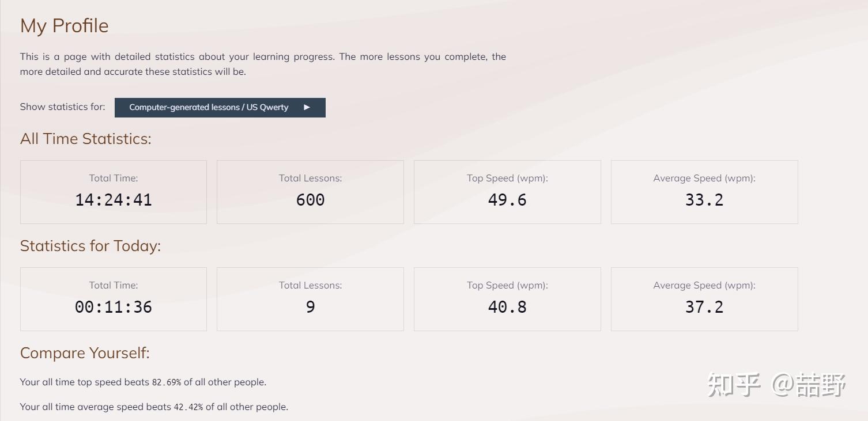Click the 知乎 watermark logo text

(734, 385)
